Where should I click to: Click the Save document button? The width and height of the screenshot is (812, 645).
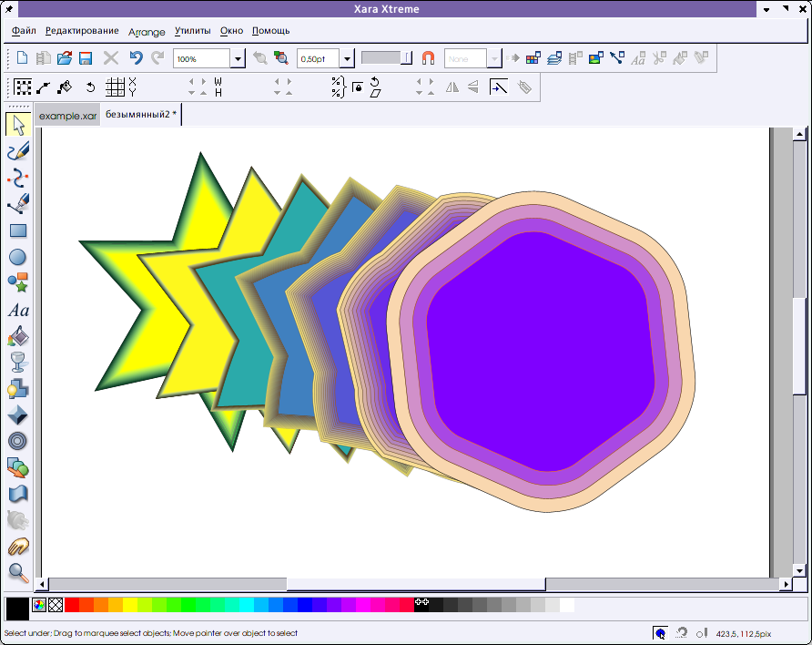[86, 58]
